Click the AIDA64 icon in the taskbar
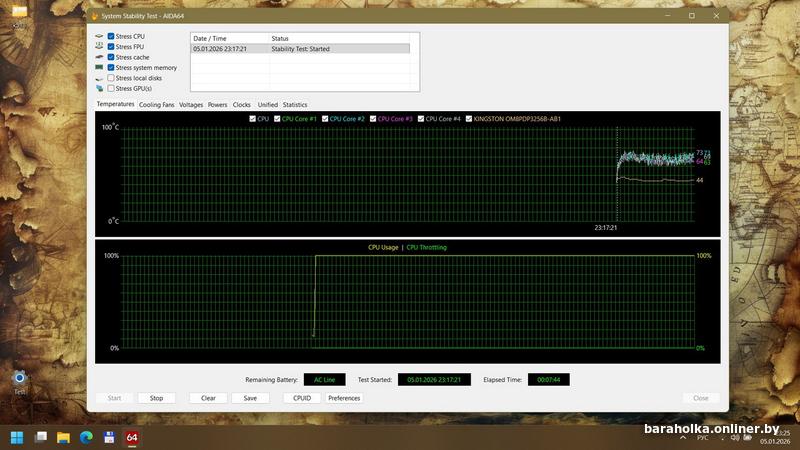The width and height of the screenshot is (800, 450). 131,437
